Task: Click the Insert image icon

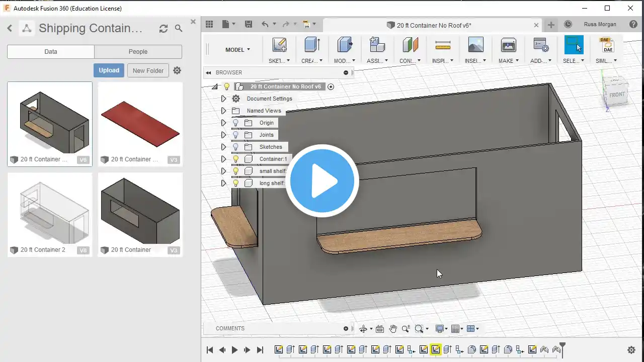Action: click(x=475, y=45)
